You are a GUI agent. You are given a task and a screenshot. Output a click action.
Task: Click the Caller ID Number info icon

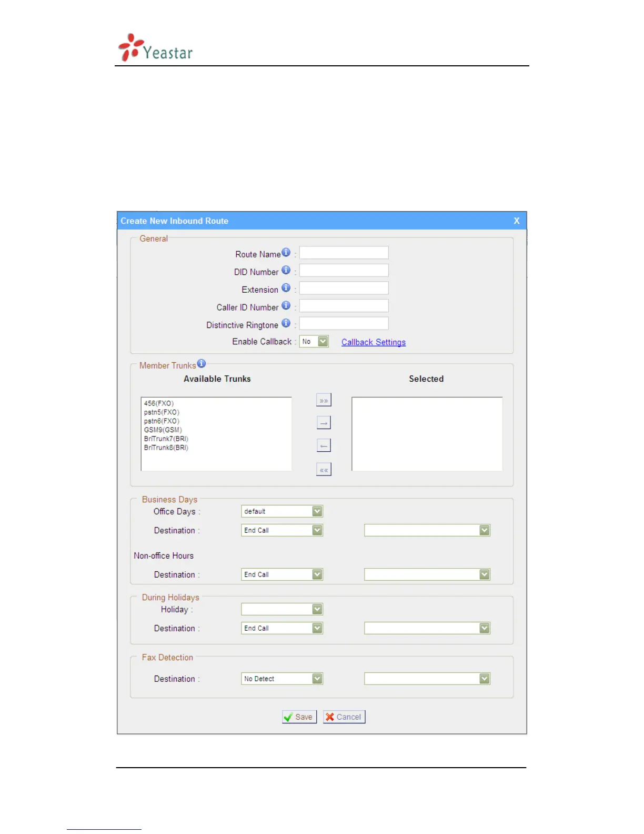[x=286, y=305]
